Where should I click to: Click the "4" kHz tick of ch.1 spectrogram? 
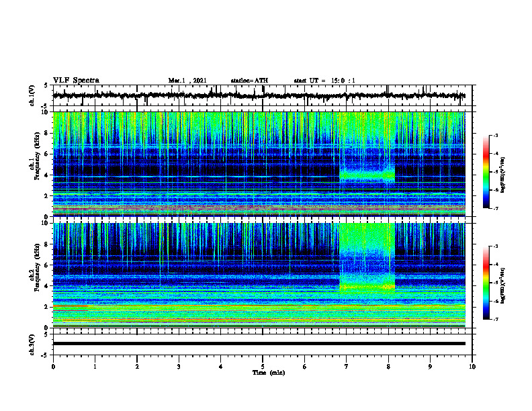(x=47, y=175)
